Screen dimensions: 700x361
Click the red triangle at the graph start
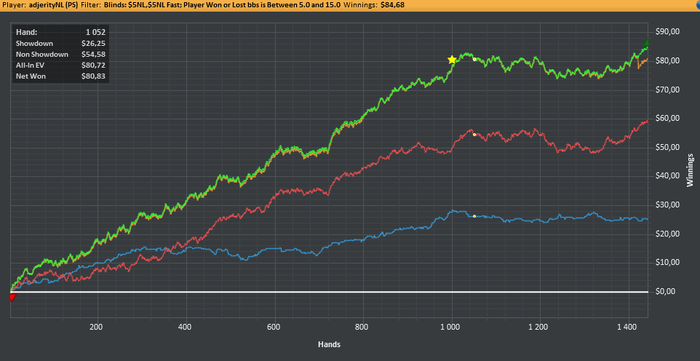click(12, 298)
